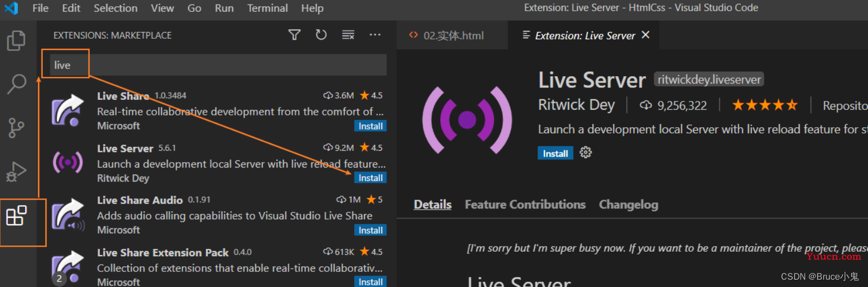
Task: Refresh the extensions marketplace list
Action: [321, 35]
